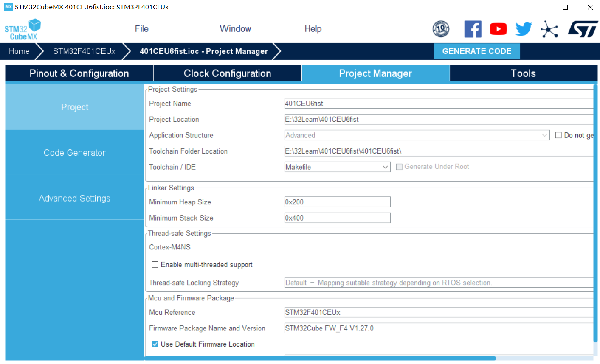Image resolution: width=600 pixels, height=364 pixels.
Task: Close the STM32CubeMX window
Action: (x=590, y=7)
